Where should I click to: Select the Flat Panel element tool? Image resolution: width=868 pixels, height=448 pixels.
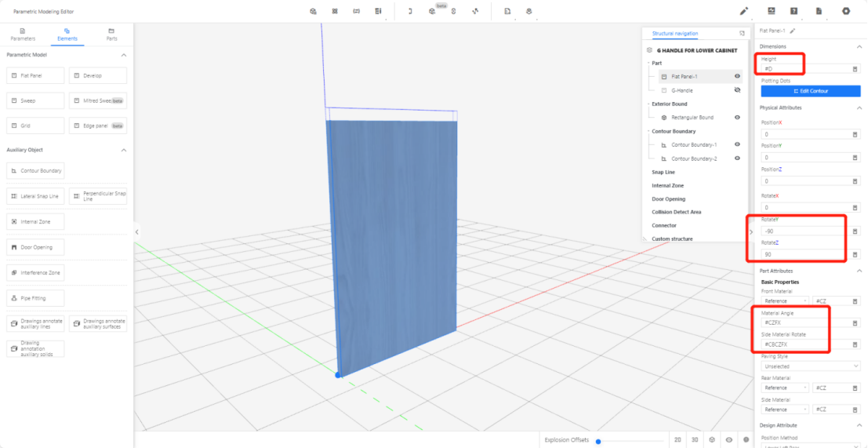point(35,75)
